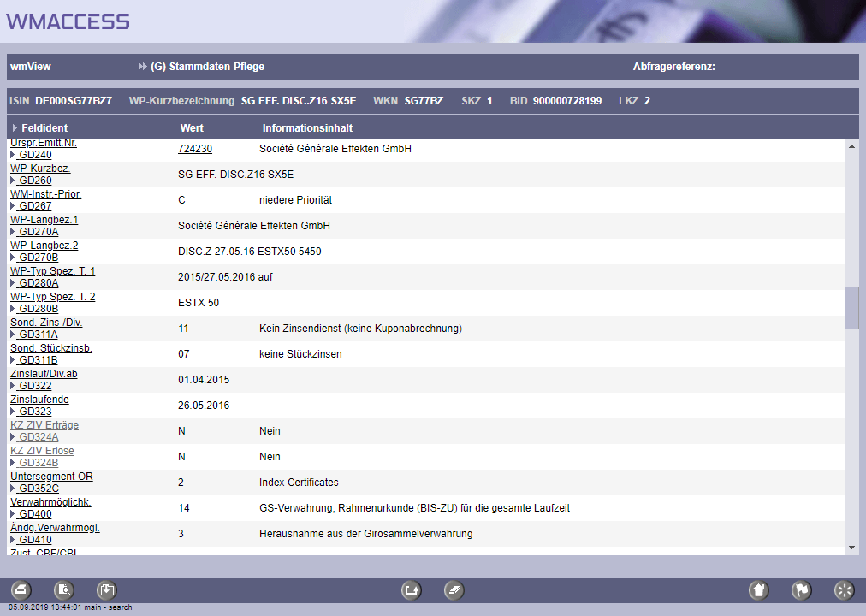
Task: Expand the GD311A field arrow
Action: (x=13, y=335)
